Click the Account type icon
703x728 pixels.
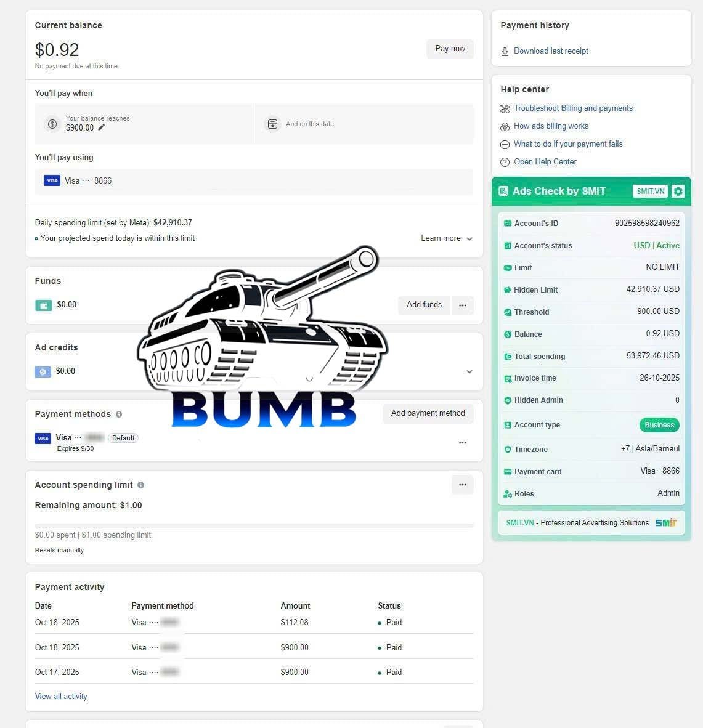(508, 425)
